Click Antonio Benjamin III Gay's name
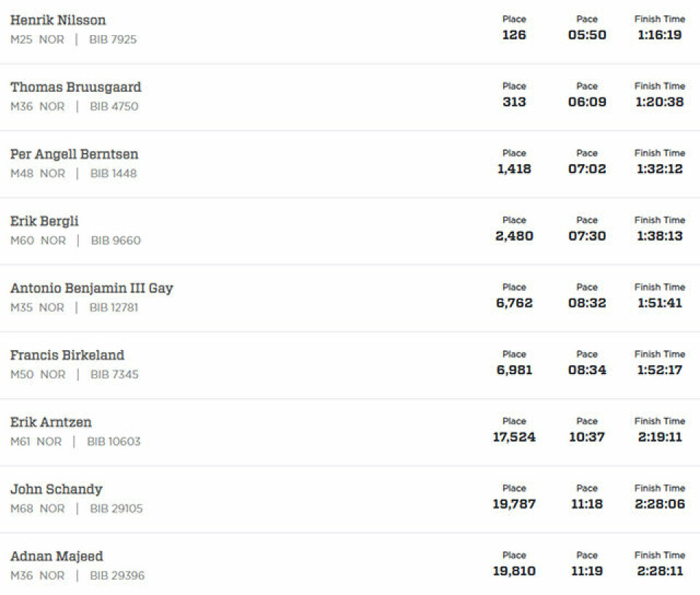Image resolution: width=700 pixels, height=595 pixels. pyautogui.click(x=92, y=288)
